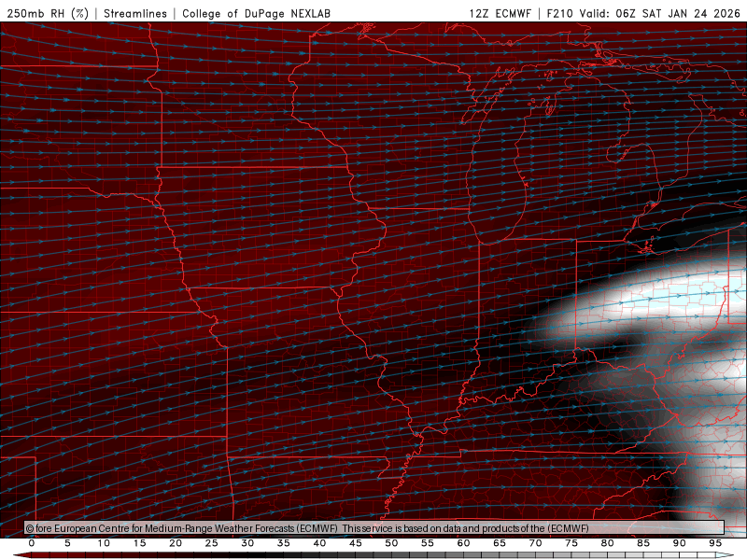Click the ECMWF copyright notice banner

pos(374,528)
